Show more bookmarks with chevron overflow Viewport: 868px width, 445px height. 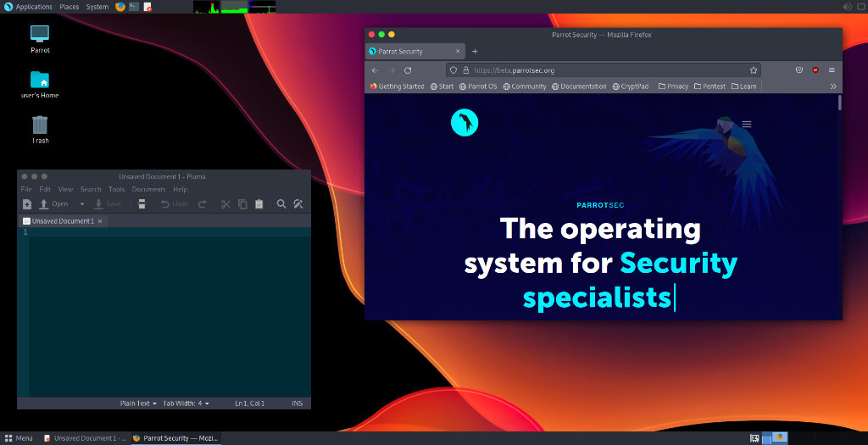(832, 86)
